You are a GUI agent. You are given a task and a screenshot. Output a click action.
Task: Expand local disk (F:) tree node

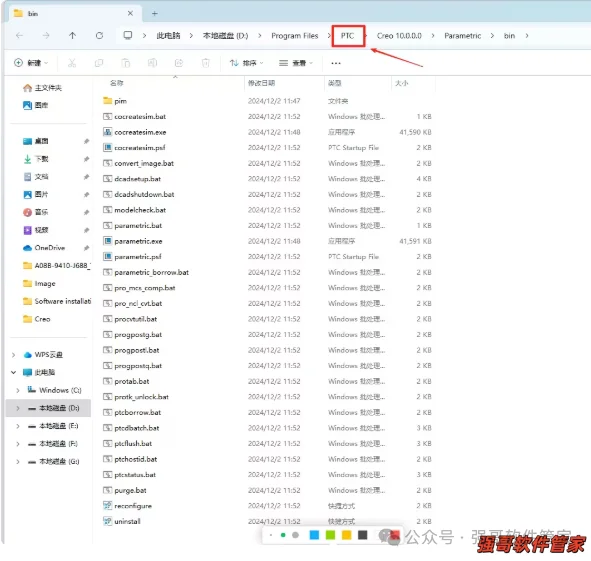(18, 444)
